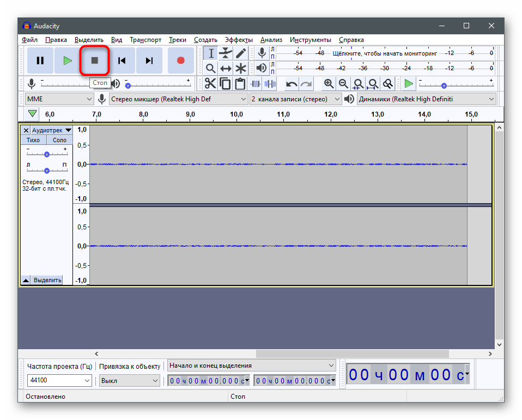This screenshot has height=420, width=522.
Task: Close the audio track with X button
Action: tap(26, 130)
